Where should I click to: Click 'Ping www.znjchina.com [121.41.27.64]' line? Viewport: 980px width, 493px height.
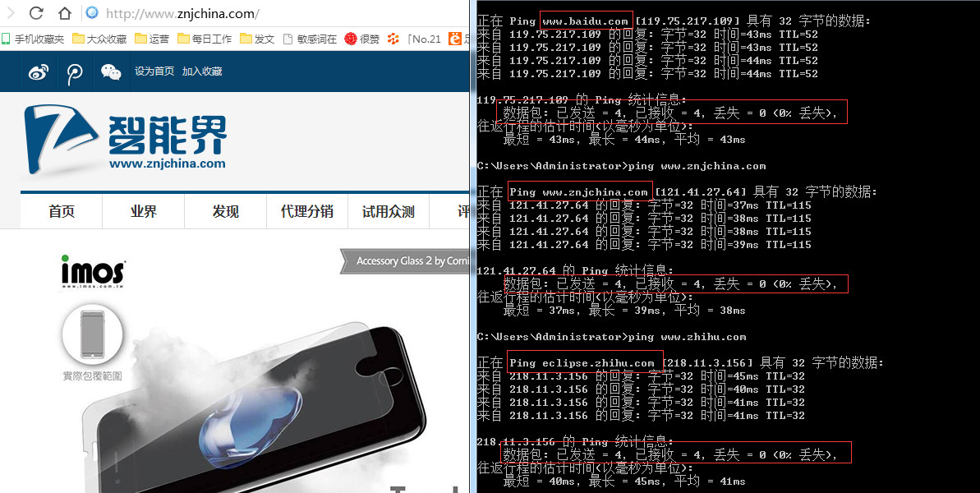677,191
